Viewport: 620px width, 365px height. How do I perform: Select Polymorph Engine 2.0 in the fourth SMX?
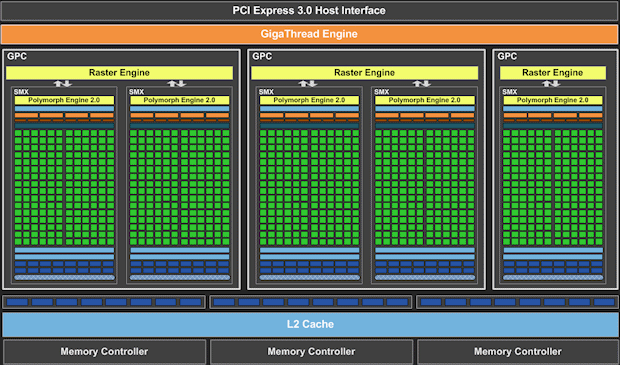click(425, 100)
